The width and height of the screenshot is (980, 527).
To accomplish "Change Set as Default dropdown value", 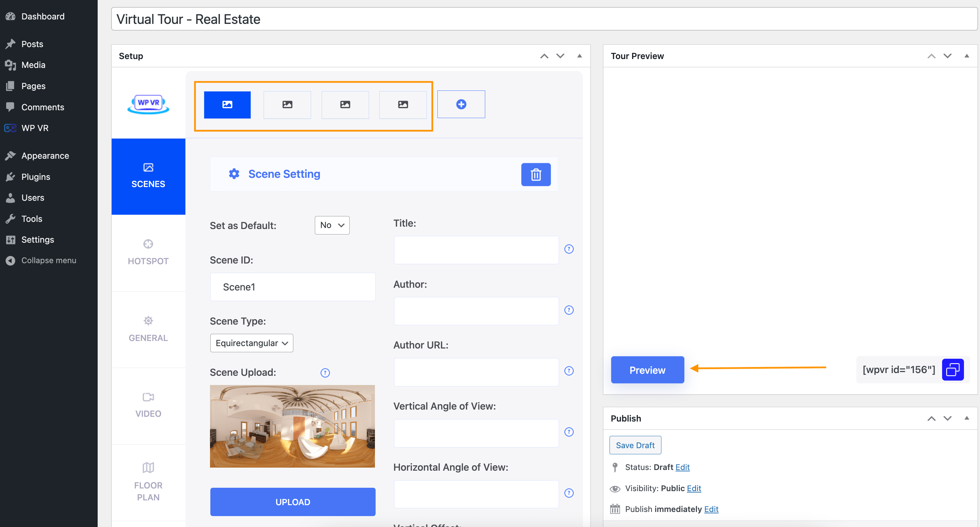I will [332, 225].
